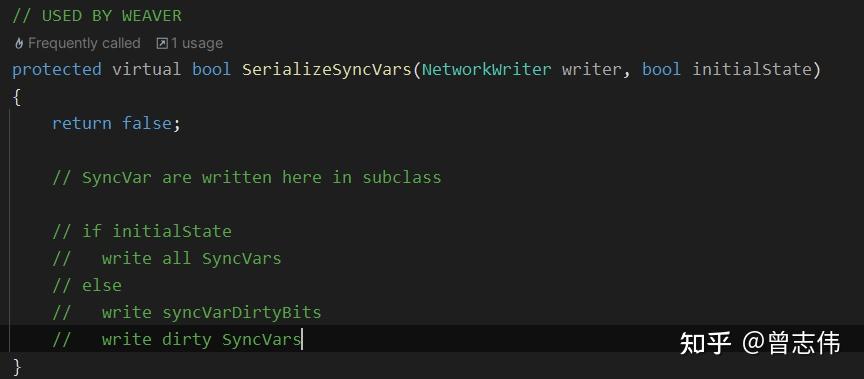Place cursor in USED BY WEAVER comment
The height and width of the screenshot is (379, 864).
click(x=97, y=16)
